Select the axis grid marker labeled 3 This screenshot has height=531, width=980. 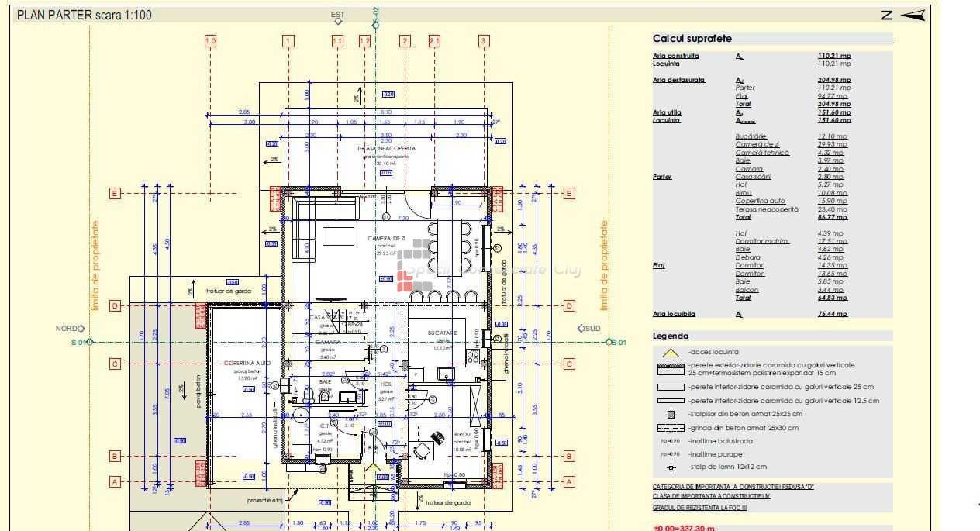(x=484, y=41)
